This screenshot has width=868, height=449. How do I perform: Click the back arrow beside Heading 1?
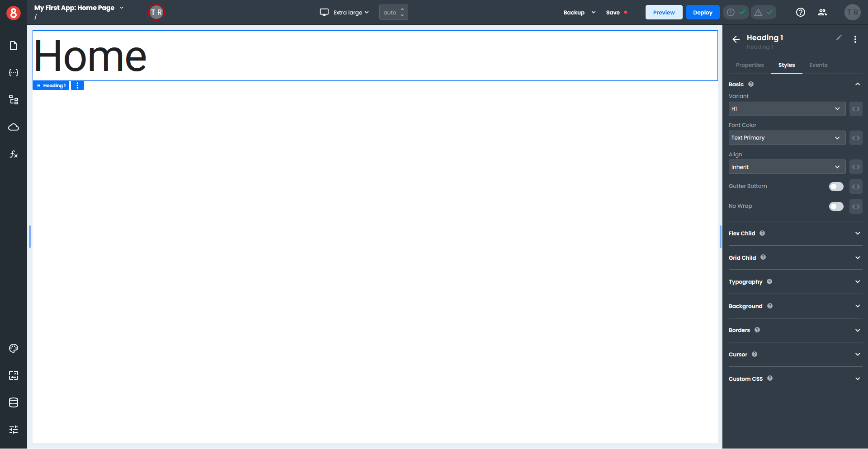point(736,39)
